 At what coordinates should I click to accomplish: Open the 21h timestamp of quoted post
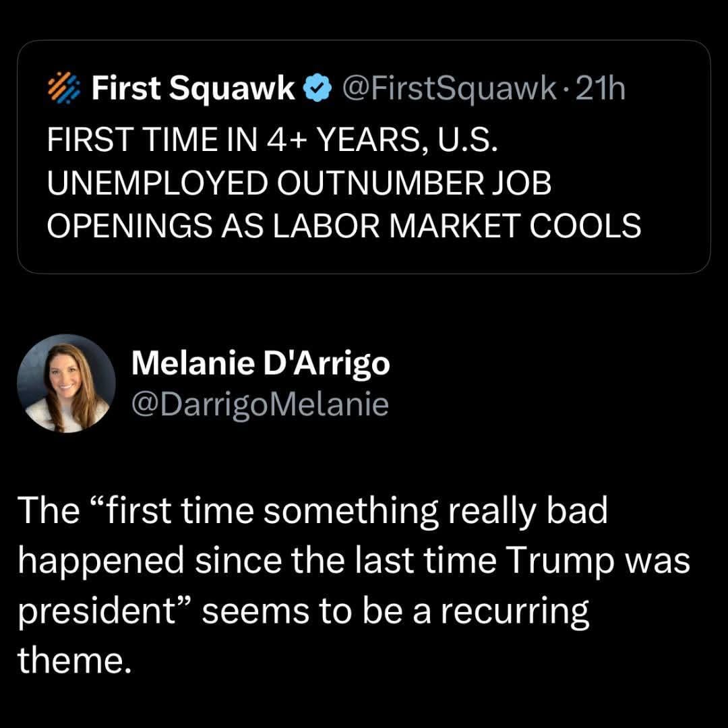point(601,88)
